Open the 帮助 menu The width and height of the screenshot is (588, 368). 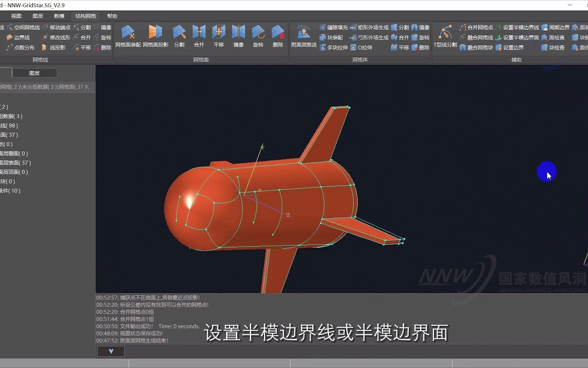coord(112,16)
